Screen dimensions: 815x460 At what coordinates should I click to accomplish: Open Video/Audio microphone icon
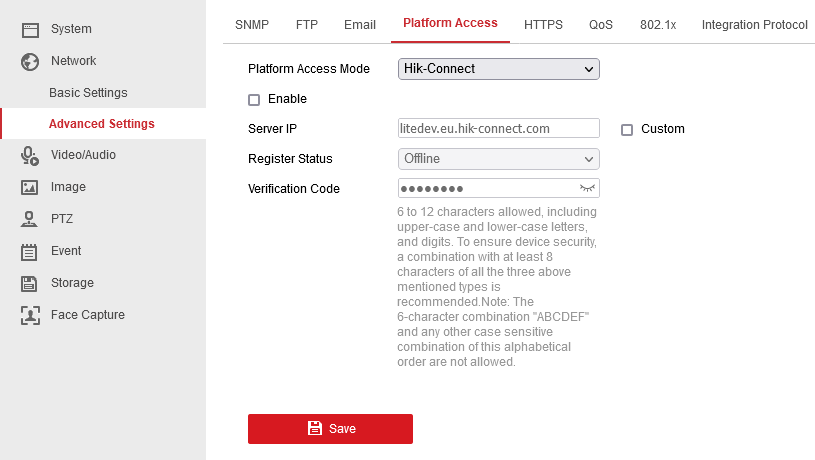(30, 155)
